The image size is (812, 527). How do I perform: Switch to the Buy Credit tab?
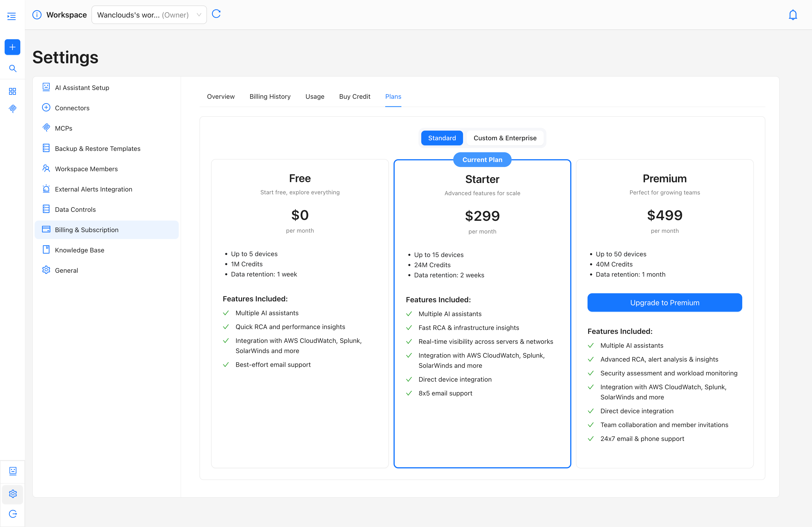(354, 96)
